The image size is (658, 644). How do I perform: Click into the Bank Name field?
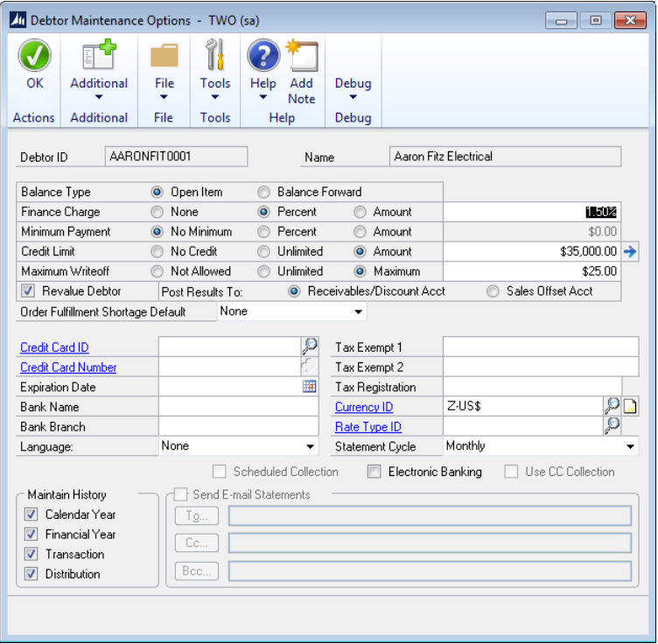pyautogui.click(x=238, y=407)
